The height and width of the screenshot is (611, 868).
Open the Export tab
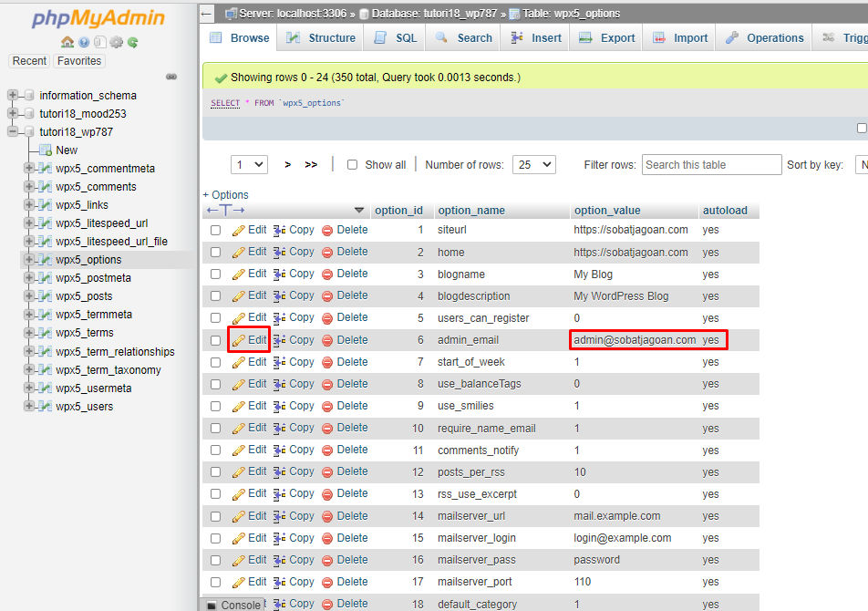coord(606,38)
